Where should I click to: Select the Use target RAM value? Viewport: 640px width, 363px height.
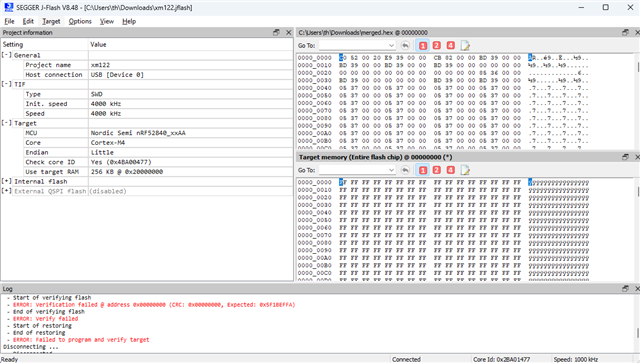coord(127,172)
